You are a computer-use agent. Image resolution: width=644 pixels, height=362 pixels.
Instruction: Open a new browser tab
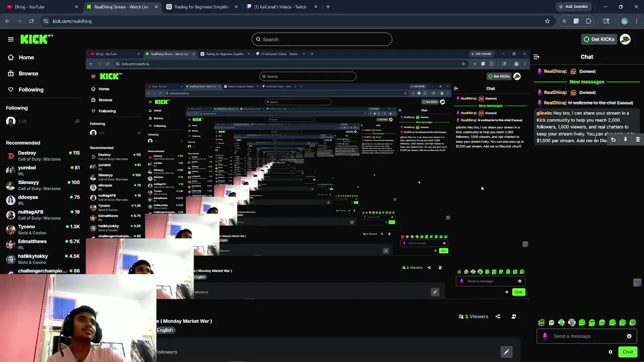(328, 7)
